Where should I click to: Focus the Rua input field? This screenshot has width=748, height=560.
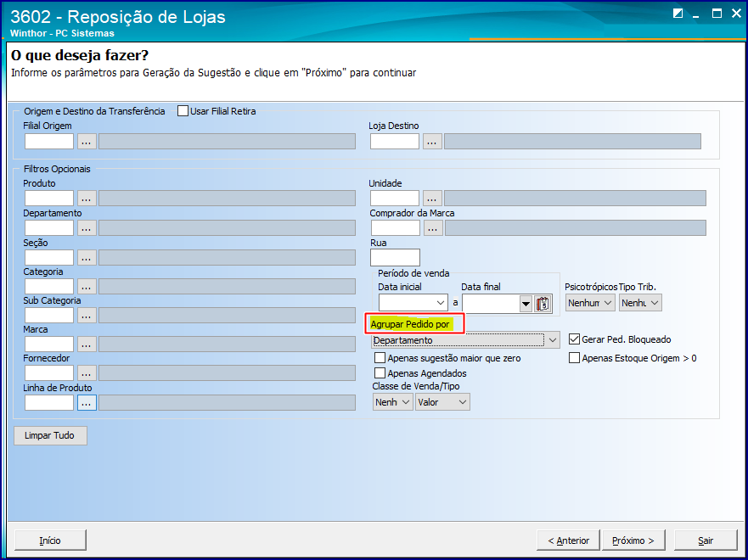tap(395, 257)
